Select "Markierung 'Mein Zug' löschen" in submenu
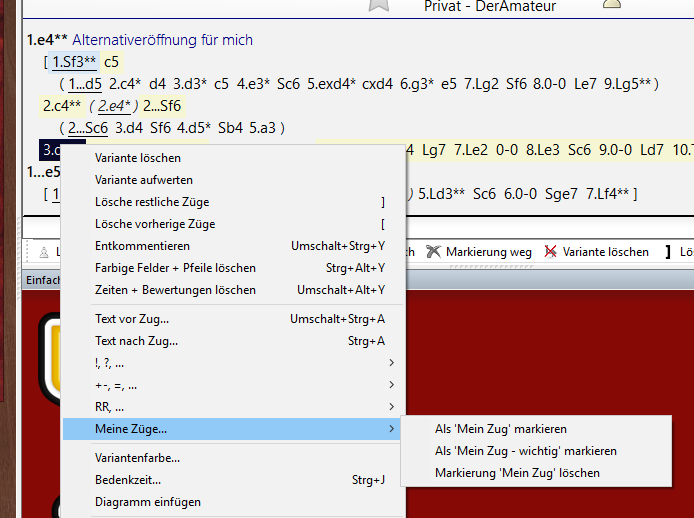This screenshot has height=518, width=694. pos(517,473)
